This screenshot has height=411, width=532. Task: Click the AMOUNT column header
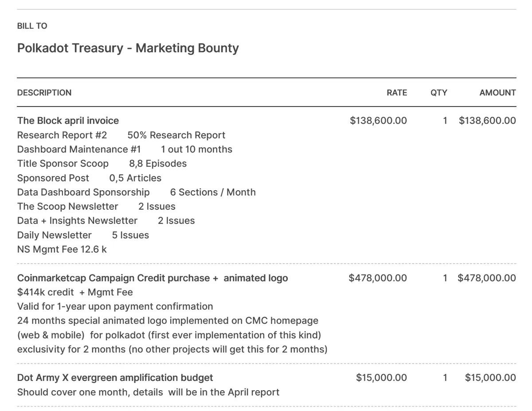click(497, 93)
